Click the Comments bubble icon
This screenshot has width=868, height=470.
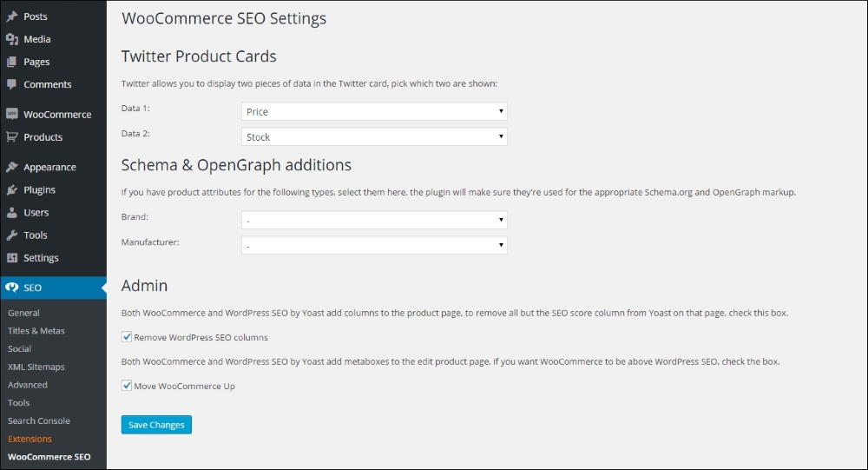click(x=11, y=84)
